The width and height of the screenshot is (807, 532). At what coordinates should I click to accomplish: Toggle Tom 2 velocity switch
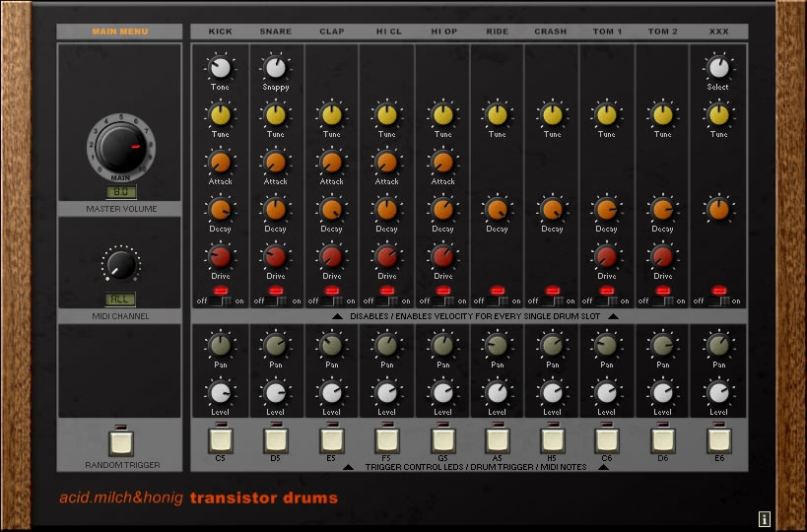click(x=662, y=301)
